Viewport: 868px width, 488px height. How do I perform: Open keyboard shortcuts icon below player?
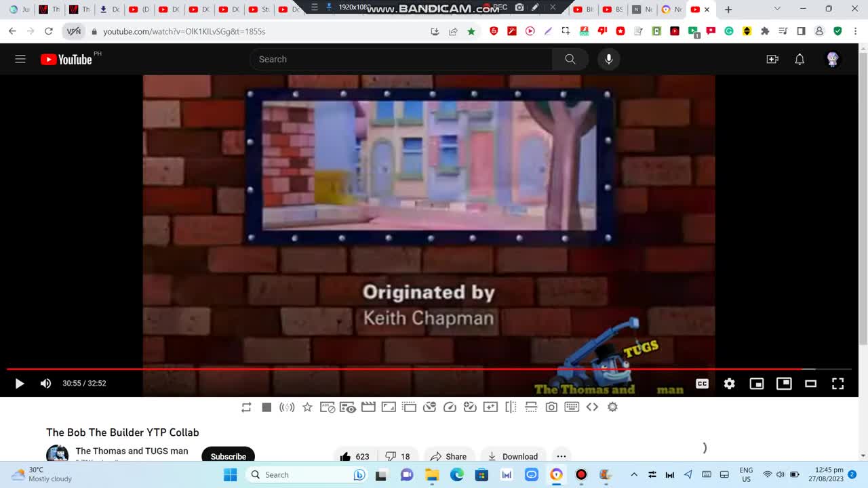click(572, 407)
